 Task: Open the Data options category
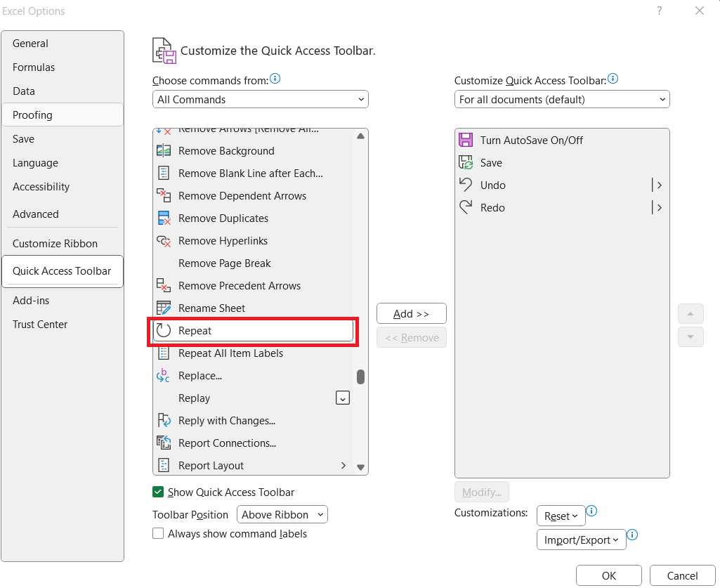pos(63,91)
